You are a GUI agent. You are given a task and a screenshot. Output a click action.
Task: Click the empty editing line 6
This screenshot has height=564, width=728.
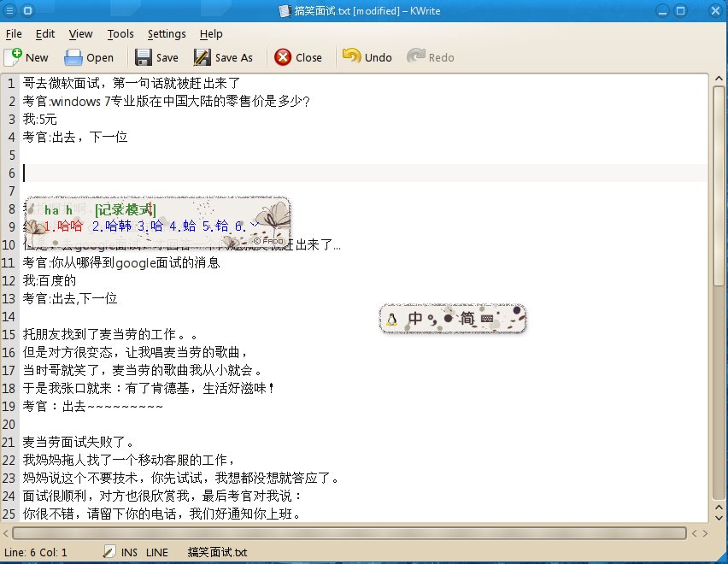pyautogui.click(x=365, y=173)
